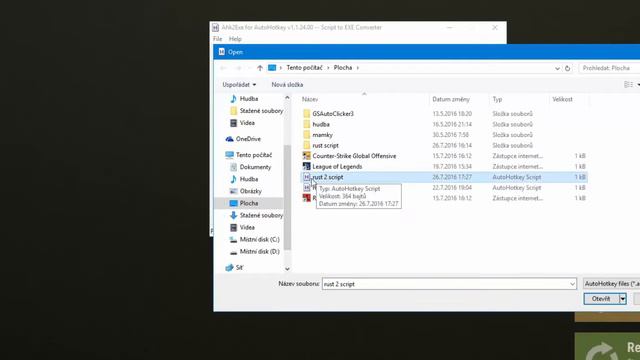Sort files by Datum změny column
The image size is (640, 360).
pos(451,99)
